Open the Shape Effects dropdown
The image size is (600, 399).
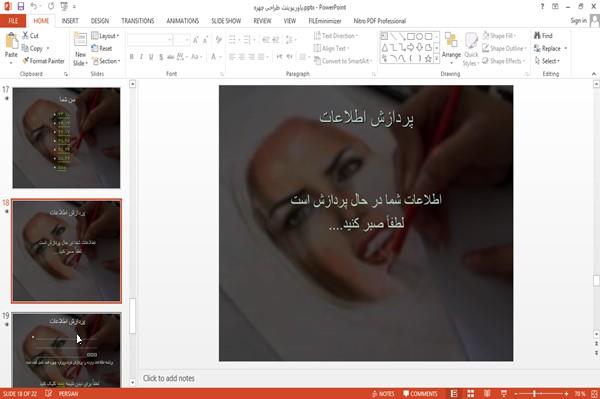[503, 61]
